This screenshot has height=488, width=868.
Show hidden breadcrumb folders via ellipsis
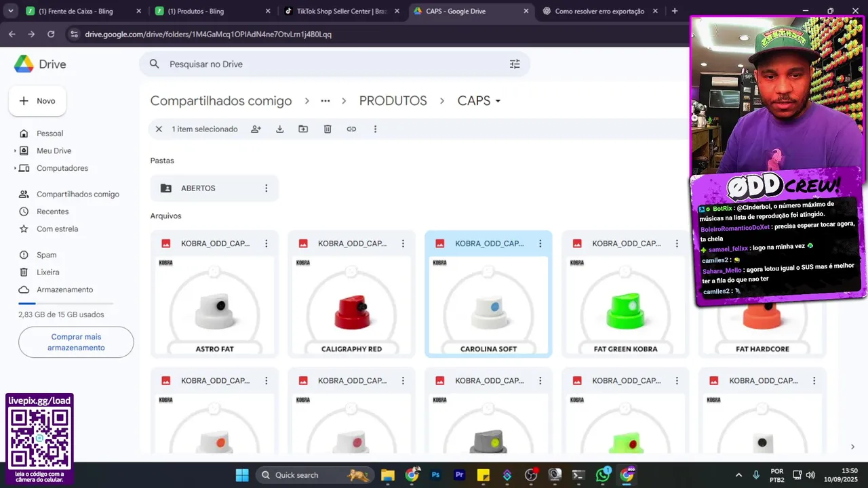pyautogui.click(x=325, y=101)
